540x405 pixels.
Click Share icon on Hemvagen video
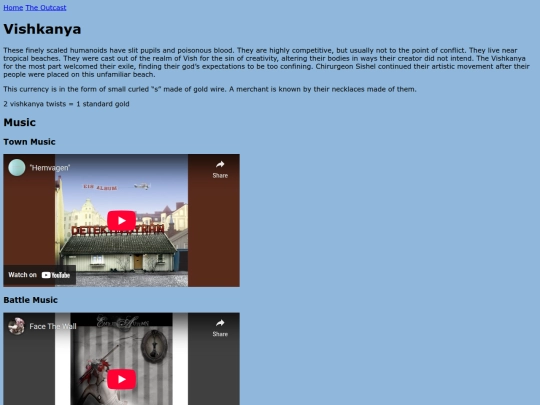(220, 169)
